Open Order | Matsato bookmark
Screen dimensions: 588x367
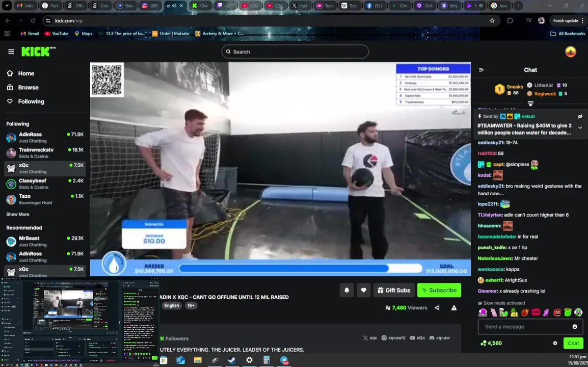(171, 34)
